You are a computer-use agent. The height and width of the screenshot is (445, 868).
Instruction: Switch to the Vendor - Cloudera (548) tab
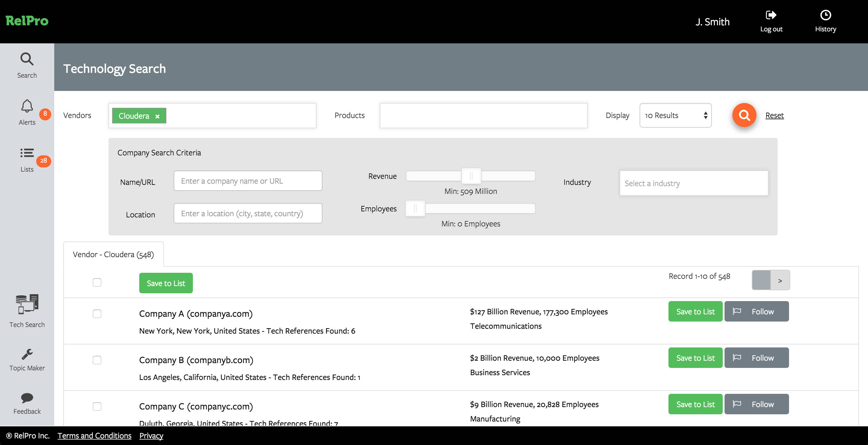pyautogui.click(x=114, y=254)
